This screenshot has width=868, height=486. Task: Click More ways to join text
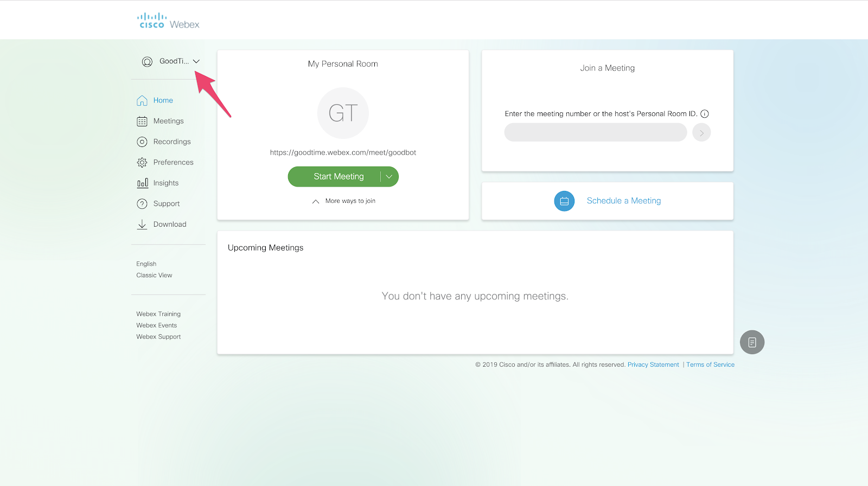pyautogui.click(x=350, y=201)
